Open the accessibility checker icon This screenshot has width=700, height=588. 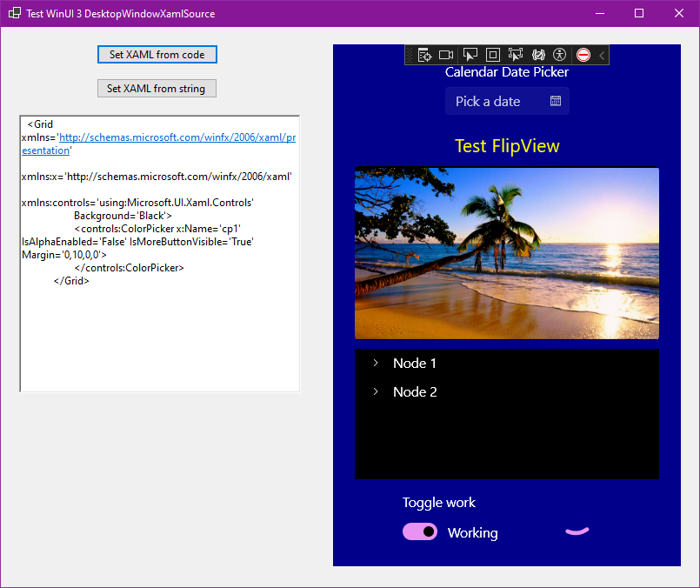coord(561,54)
